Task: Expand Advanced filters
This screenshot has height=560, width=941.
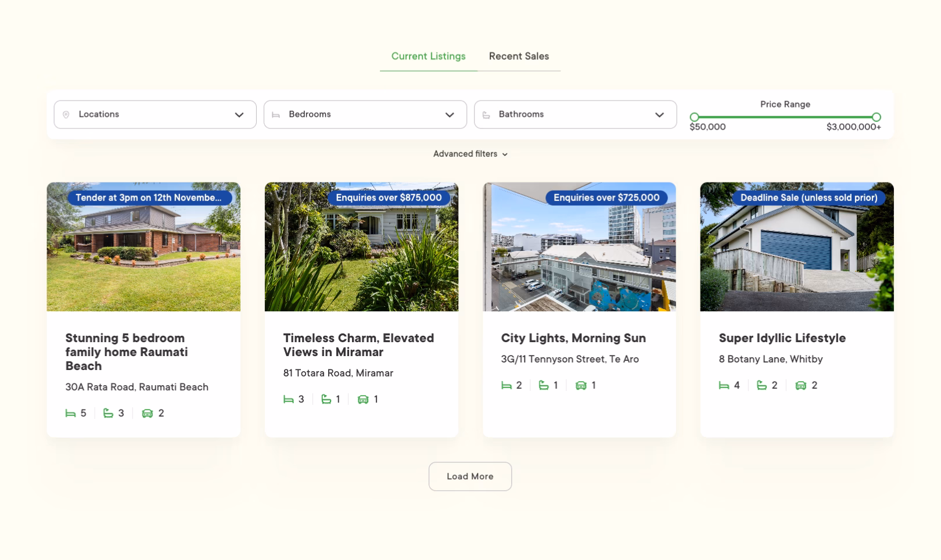Action: [x=470, y=154]
